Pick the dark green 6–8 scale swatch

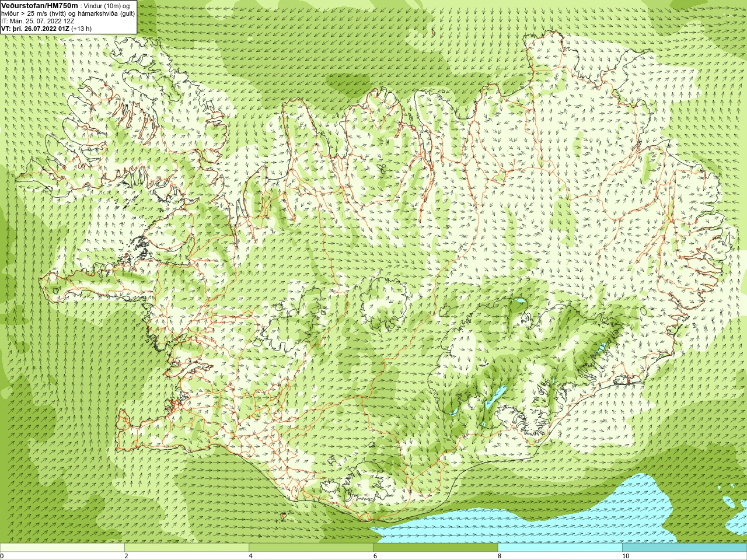point(435,548)
